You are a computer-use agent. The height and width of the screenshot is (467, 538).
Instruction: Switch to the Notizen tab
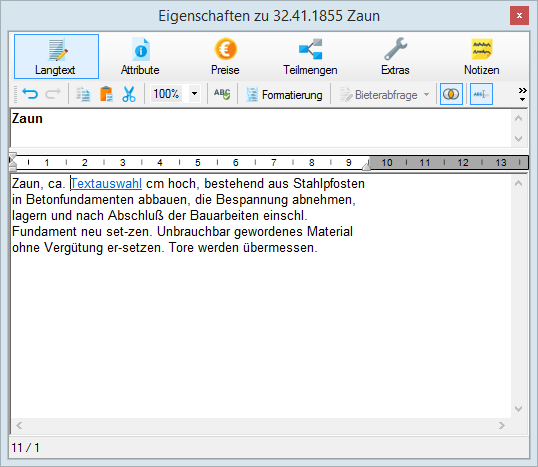pos(481,57)
